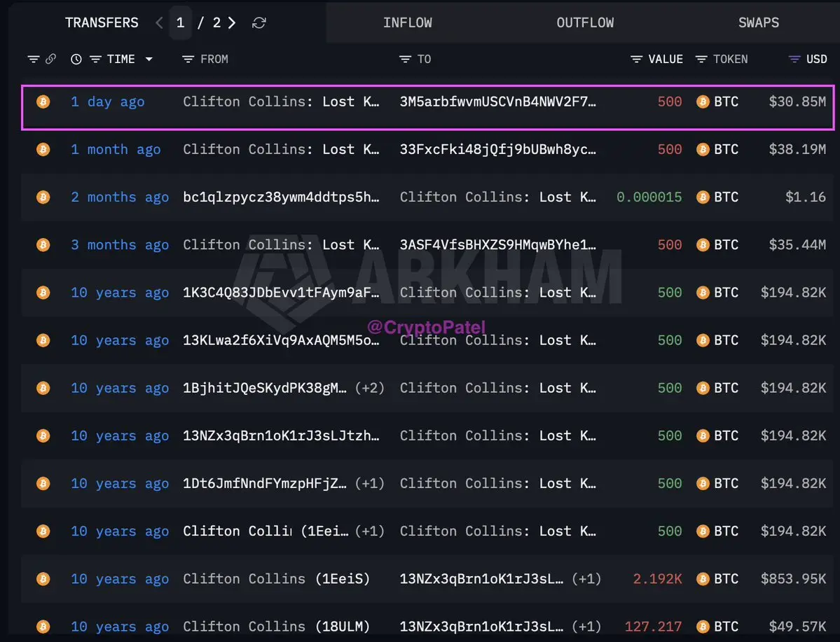Expand the (+2) senders on 1BjhitJQeSKydPK38gM row

pos(370,388)
